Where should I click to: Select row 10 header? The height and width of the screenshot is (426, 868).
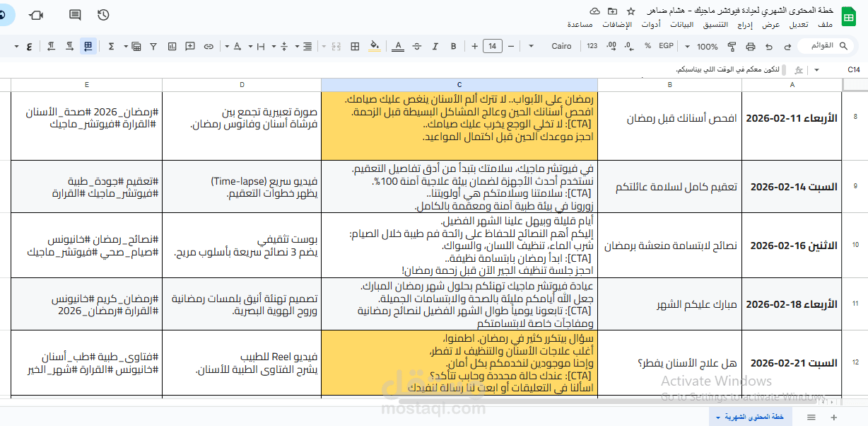[855, 245]
